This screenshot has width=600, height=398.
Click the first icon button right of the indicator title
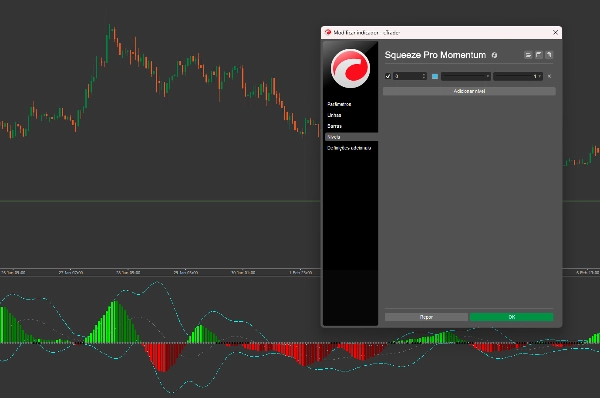pos(528,55)
